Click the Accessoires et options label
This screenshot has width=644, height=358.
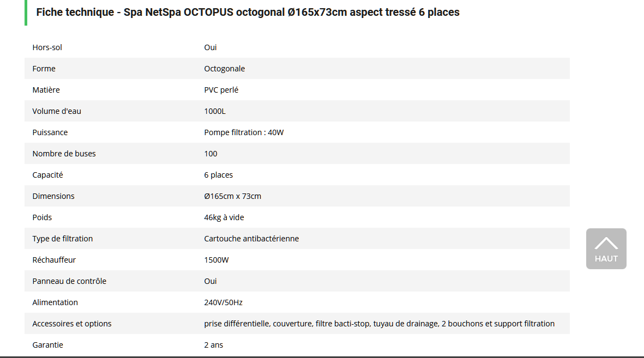(x=72, y=324)
